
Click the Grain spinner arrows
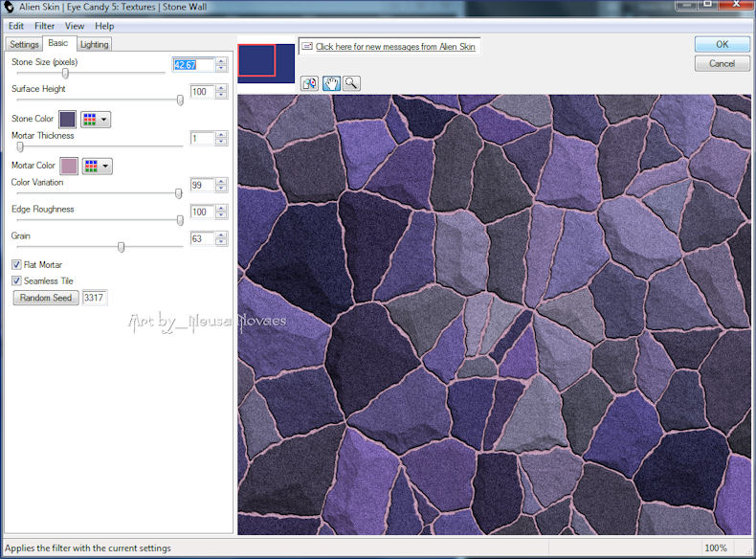click(x=221, y=238)
